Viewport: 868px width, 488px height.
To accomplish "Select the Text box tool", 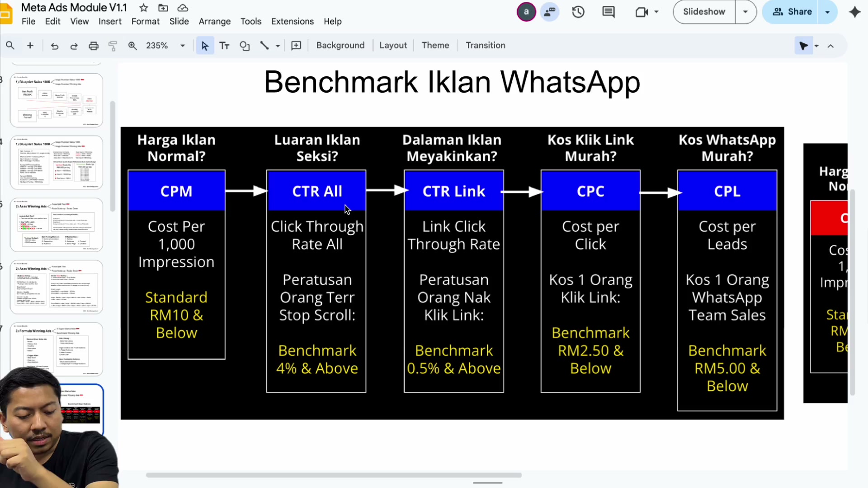I will pyautogui.click(x=224, y=46).
